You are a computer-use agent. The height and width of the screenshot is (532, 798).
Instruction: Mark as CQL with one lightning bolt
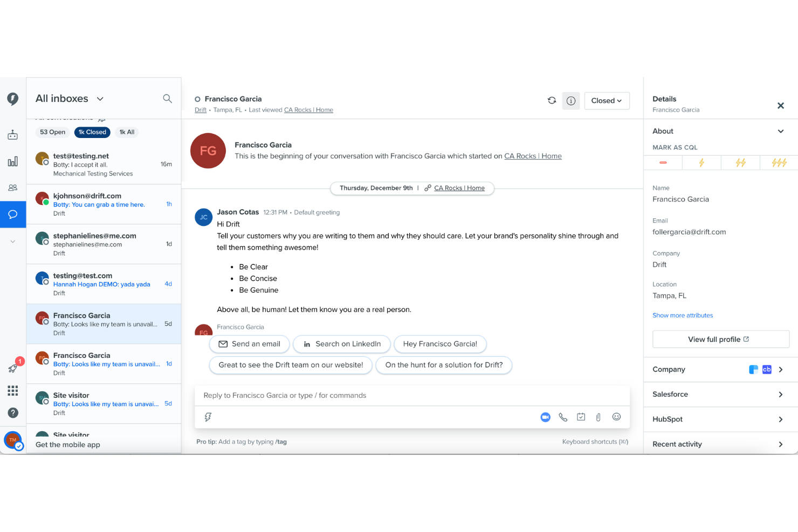coord(701,162)
